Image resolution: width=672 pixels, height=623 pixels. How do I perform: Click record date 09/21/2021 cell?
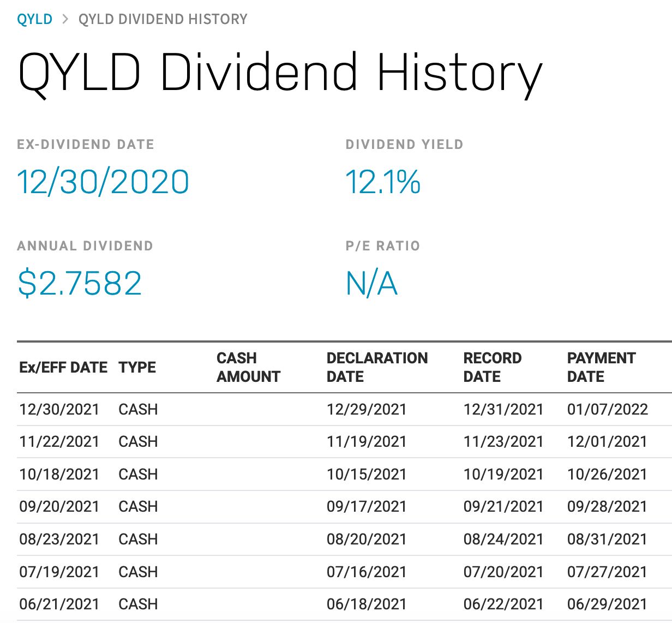[x=503, y=507]
